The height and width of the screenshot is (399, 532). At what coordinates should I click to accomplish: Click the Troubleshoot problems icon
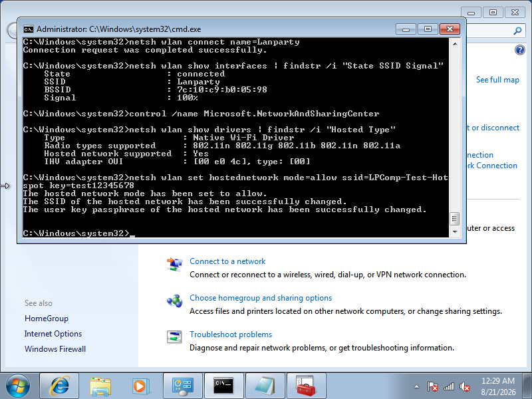pos(174,337)
